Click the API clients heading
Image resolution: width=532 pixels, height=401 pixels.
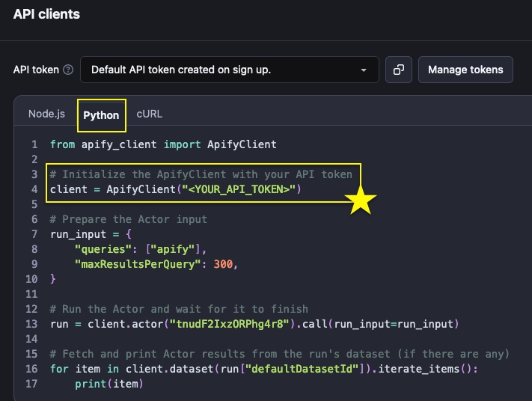(46, 14)
